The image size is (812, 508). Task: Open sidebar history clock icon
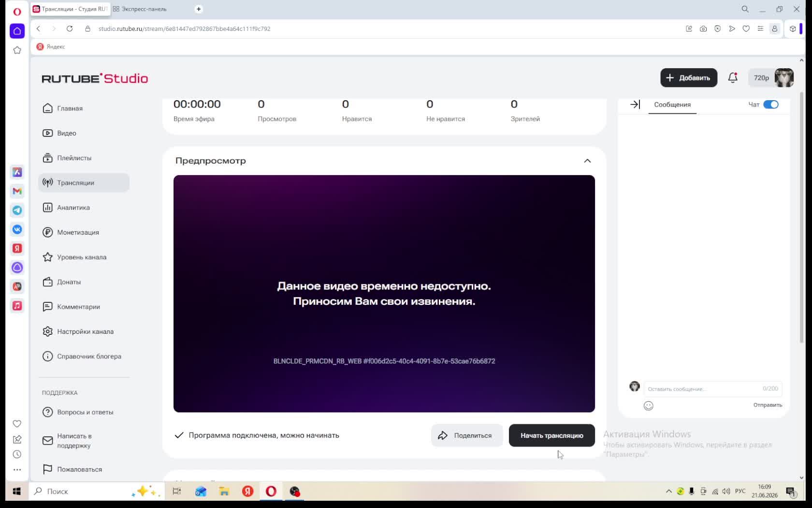point(17,454)
